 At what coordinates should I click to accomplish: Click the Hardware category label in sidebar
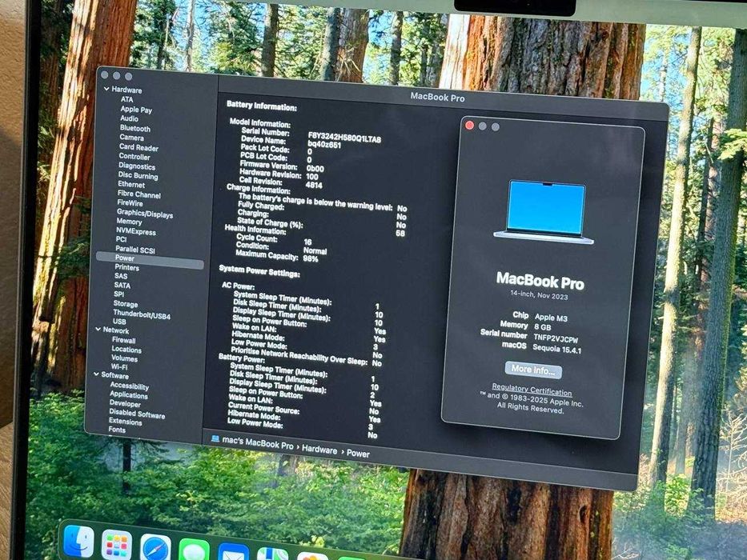(x=127, y=90)
